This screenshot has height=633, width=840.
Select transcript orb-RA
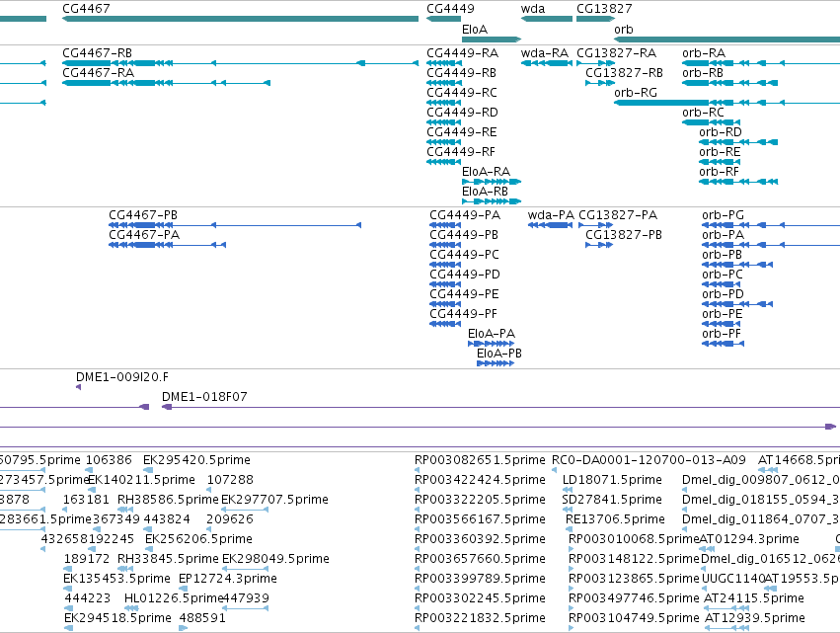pyautogui.click(x=761, y=63)
